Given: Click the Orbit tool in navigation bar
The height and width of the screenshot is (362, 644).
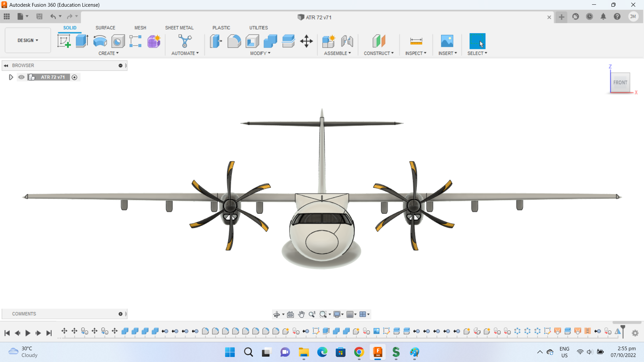Looking at the screenshot, I should tap(276, 314).
